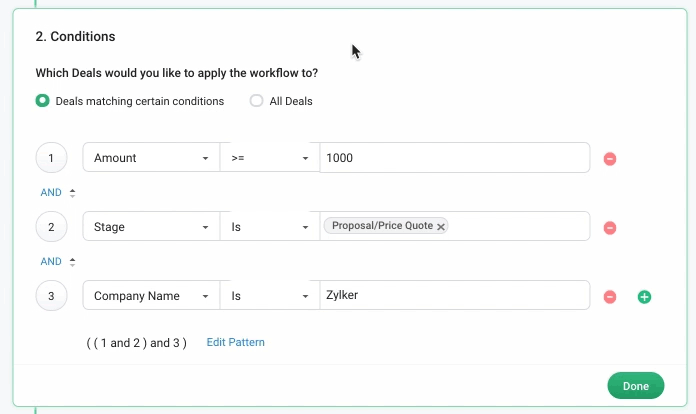Delete the Stage condition using red minus
This screenshot has height=414, width=696.
pyautogui.click(x=610, y=228)
